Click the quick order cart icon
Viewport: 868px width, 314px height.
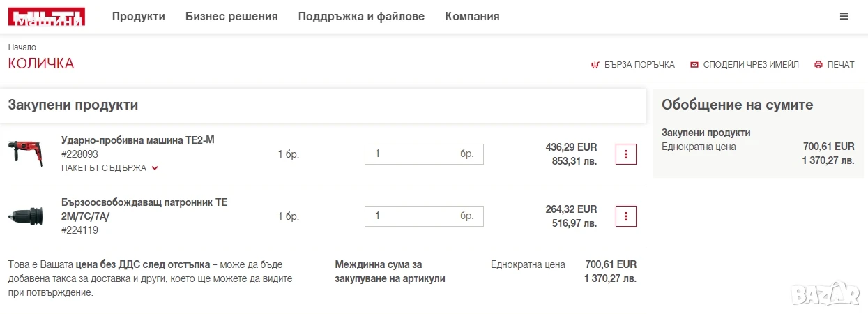coord(595,65)
